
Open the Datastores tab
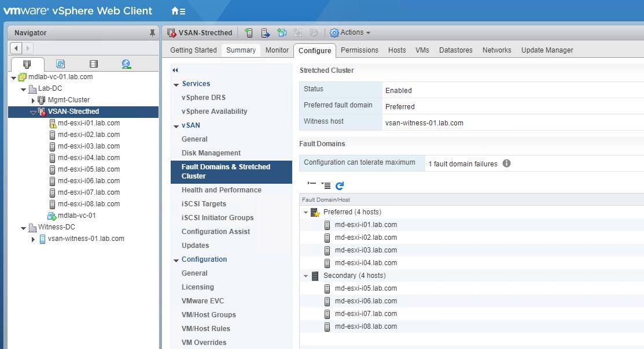tap(456, 50)
